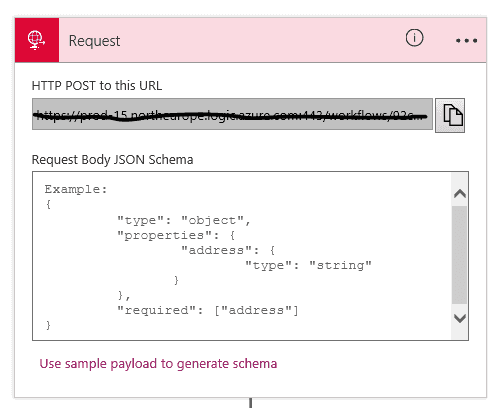Click the scroll down arrow in schema box
This screenshot has height=408, width=494.
tap(460, 318)
